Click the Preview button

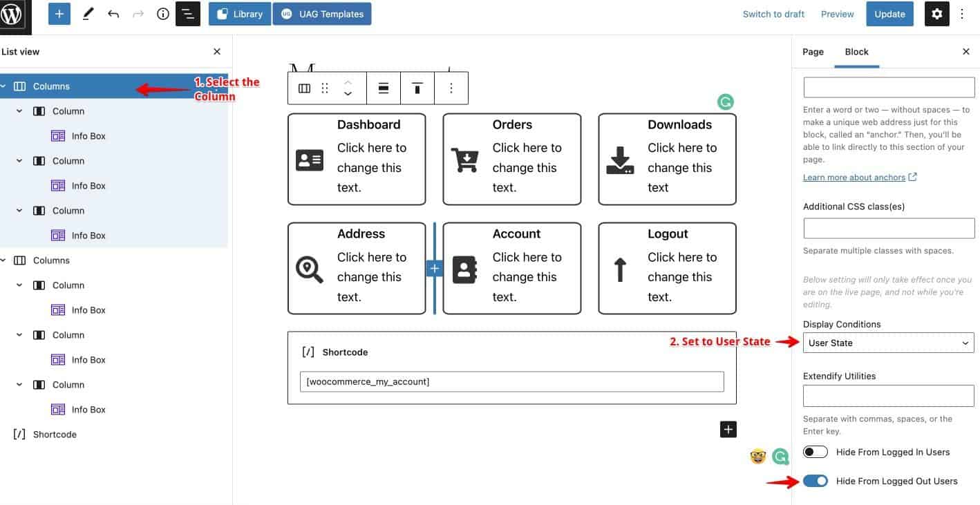(838, 14)
